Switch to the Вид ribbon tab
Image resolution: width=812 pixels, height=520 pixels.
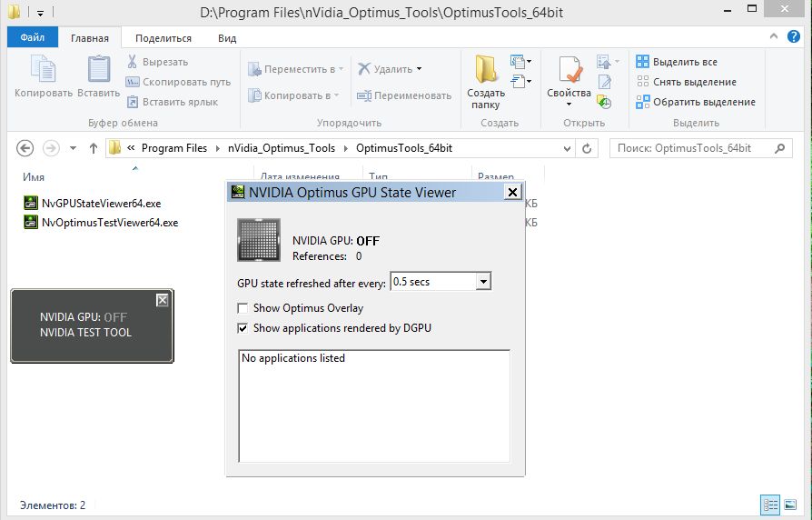(x=227, y=38)
